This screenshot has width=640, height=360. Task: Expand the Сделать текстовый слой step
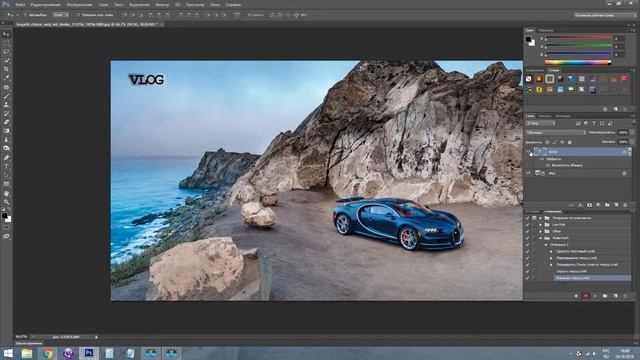tap(551, 251)
